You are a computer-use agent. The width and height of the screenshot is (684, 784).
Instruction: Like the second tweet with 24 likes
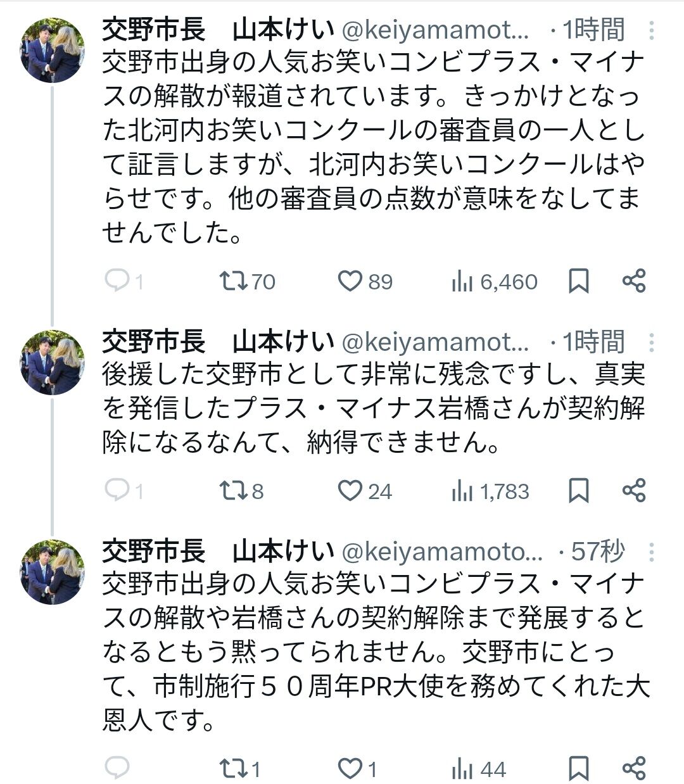(x=350, y=491)
